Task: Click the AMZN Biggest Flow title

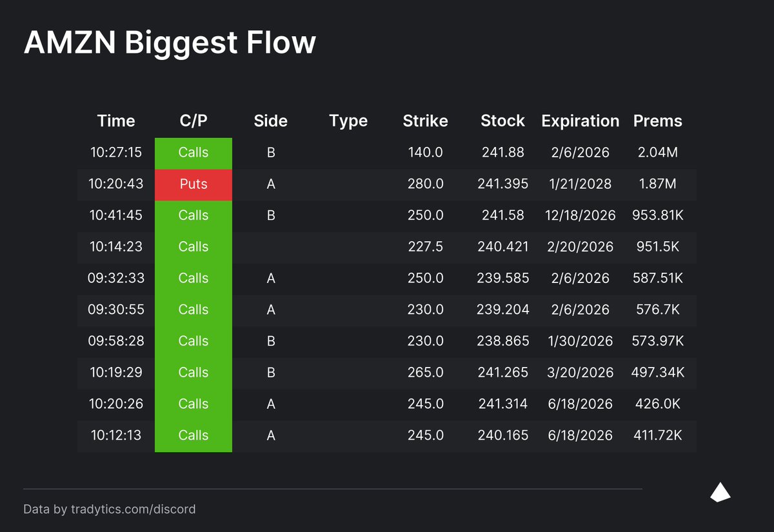Action: [170, 43]
